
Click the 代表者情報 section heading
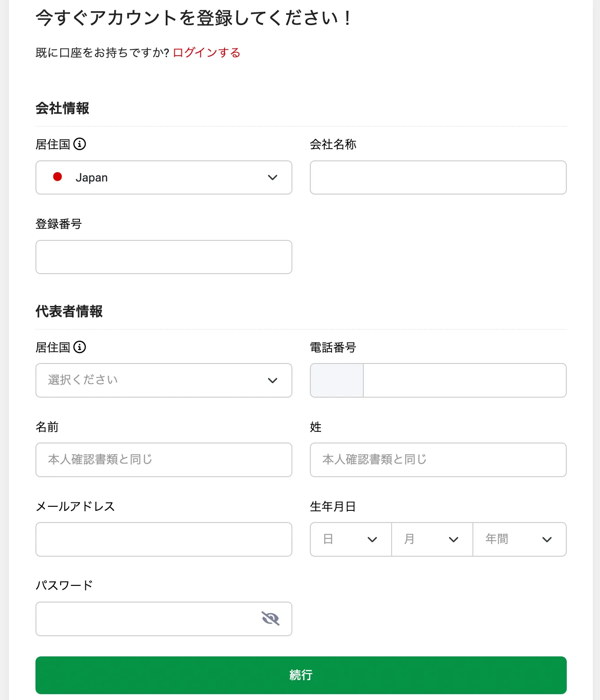(x=69, y=311)
